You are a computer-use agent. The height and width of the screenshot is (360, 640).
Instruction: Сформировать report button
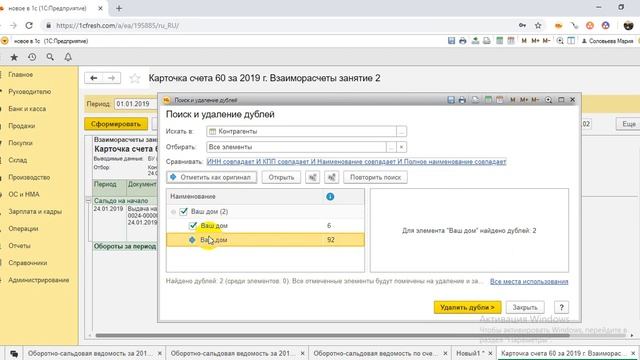click(116, 124)
